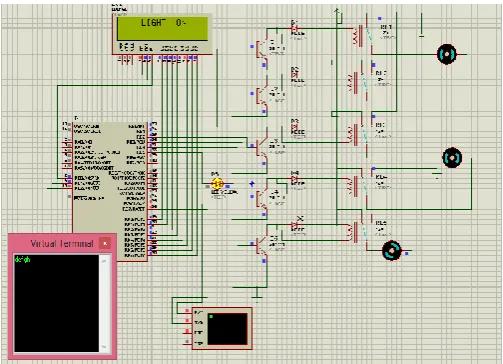
Task: Close the Virtual Terminal window
Action: (105, 243)
